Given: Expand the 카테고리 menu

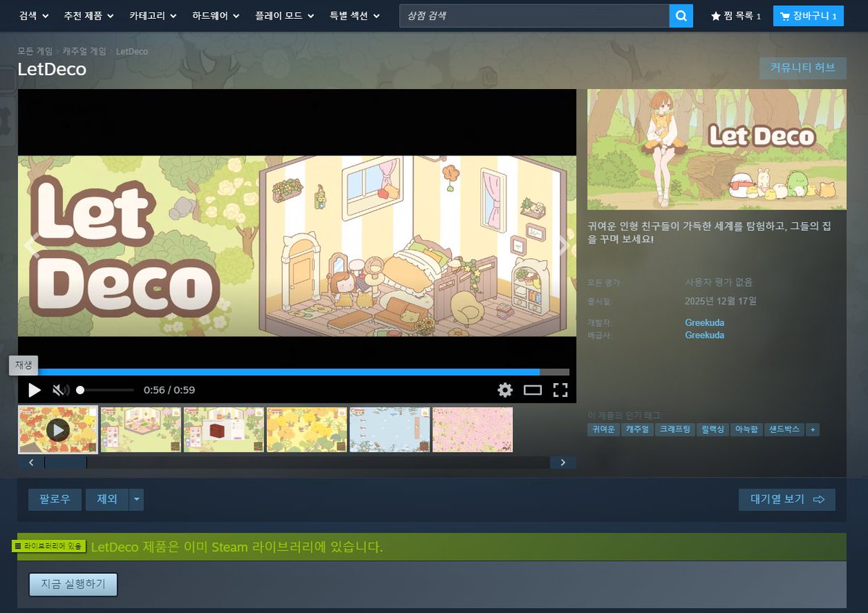Looking at the screenshot, I should pyautogui.click(x=153, y=16).
